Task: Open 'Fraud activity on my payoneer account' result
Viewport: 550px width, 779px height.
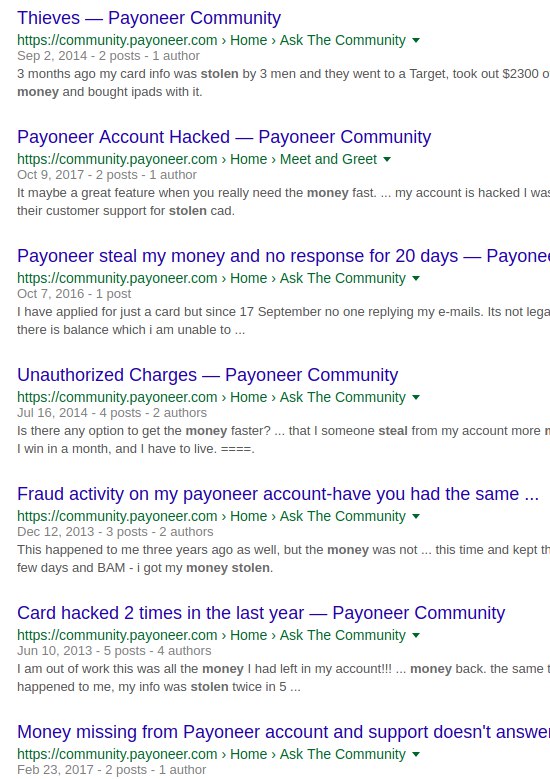Action: click(278, 494)
